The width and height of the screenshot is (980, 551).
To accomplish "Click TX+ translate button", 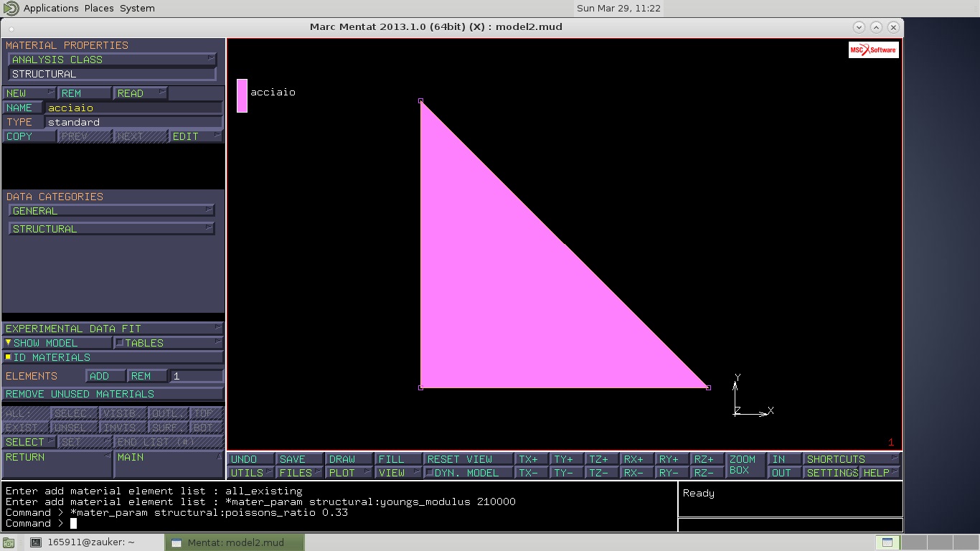I will (x=532, y=459).
